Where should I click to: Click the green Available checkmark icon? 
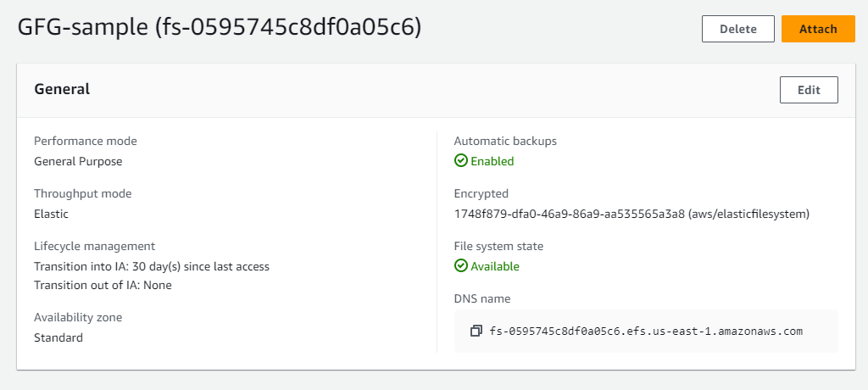pos(461,266)
